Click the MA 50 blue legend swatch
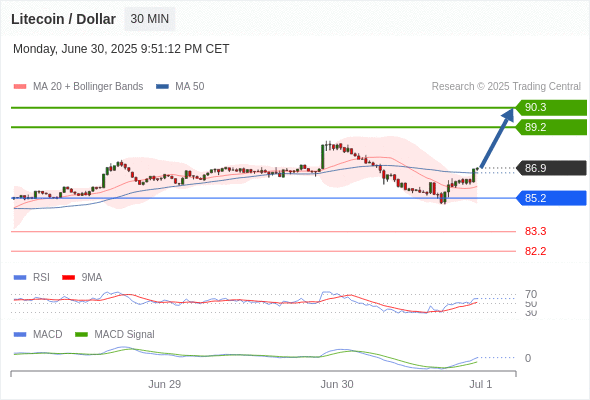The height and width of the screenshot is (400, 590). [163, 87]
